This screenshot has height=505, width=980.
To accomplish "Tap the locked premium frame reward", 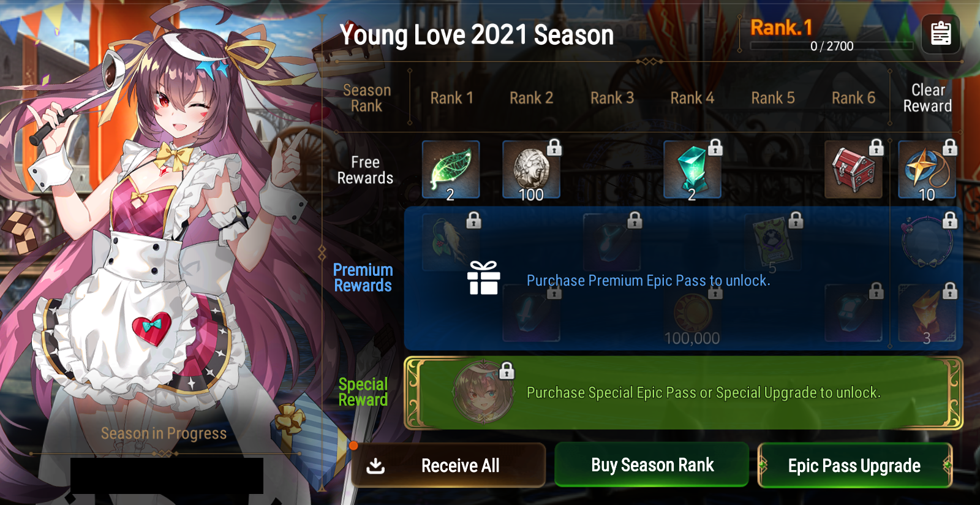I will click(927, 242).
